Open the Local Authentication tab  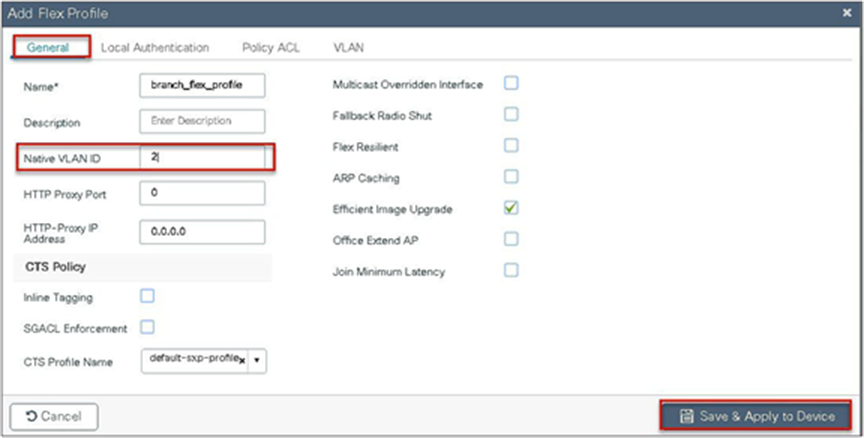(x=155, y=47)
